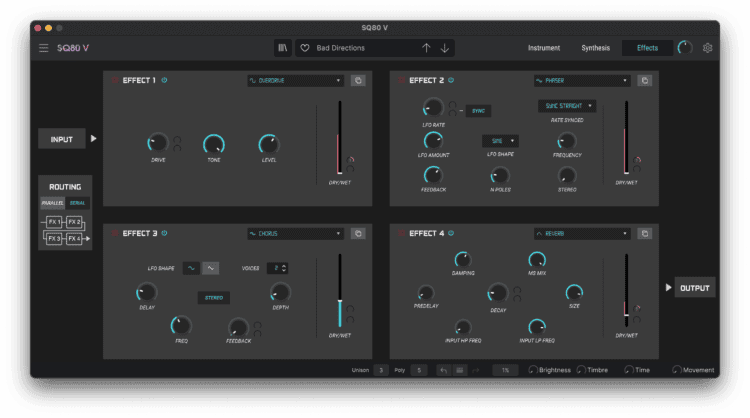Toggle Phaser LFO Sync button
Screen dimensions: 750x418
478,111
